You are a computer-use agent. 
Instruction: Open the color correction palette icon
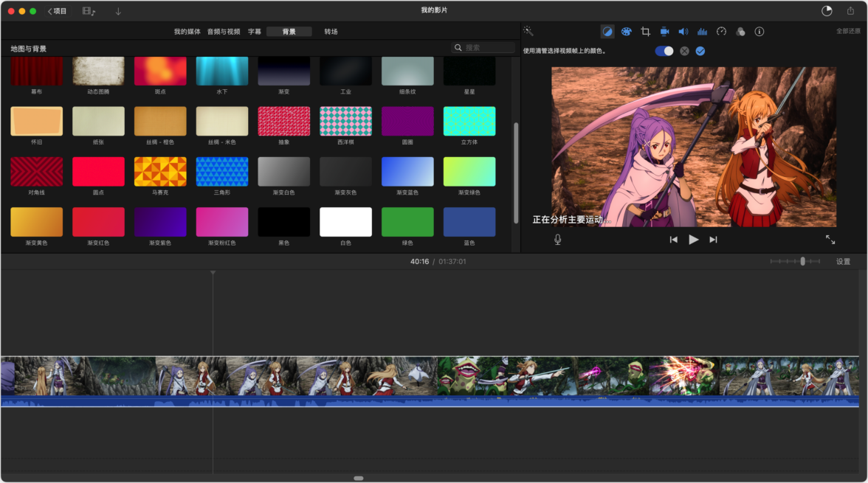[x=626, y=32]
